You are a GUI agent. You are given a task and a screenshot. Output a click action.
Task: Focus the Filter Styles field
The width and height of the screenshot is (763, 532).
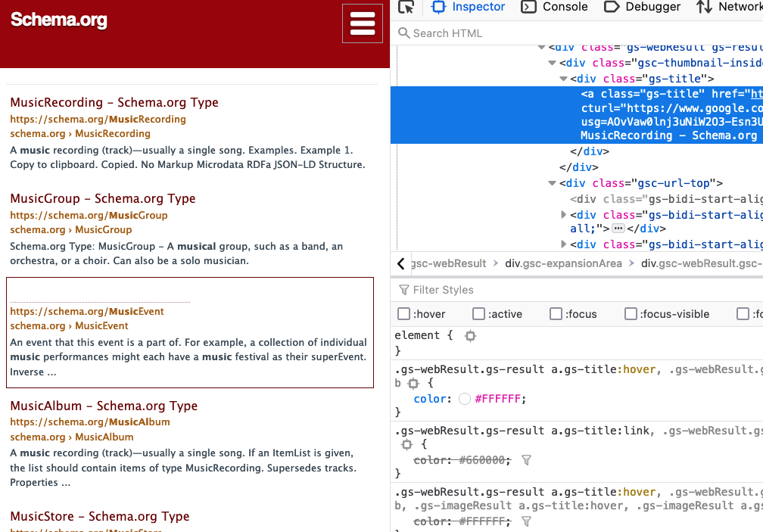tap(579, 290)
